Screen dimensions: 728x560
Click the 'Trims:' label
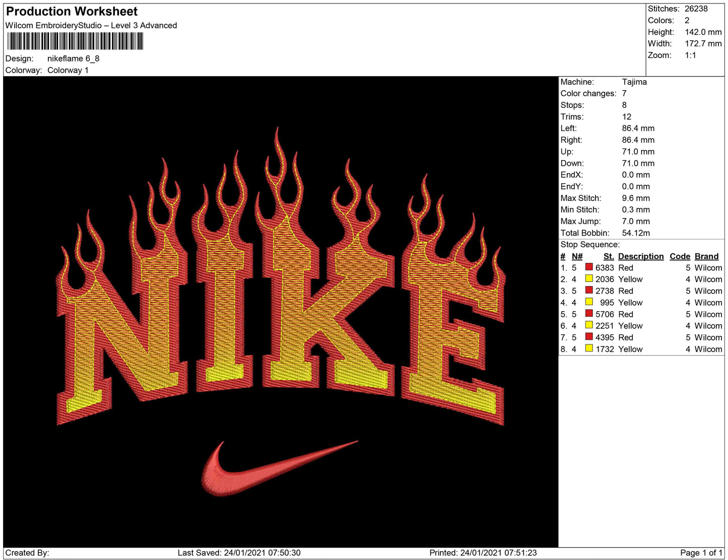tap(572, 116)
